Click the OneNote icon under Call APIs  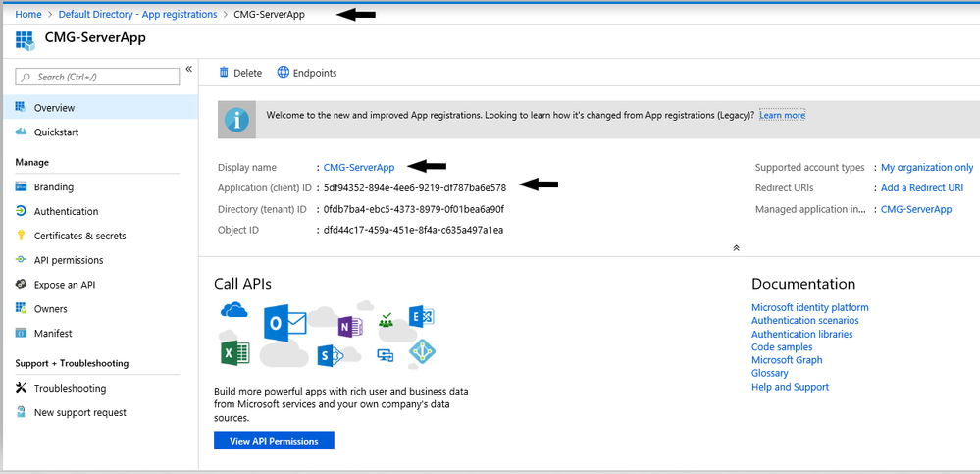pyautogui.click(x=350, y=326)
